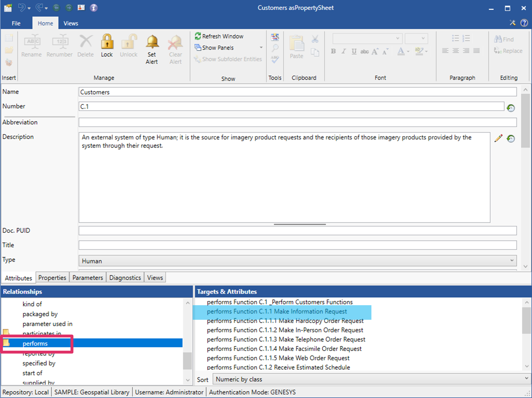
Task: Click the Relationships list scrollbar thumb
Action: [x=187, y=360]
